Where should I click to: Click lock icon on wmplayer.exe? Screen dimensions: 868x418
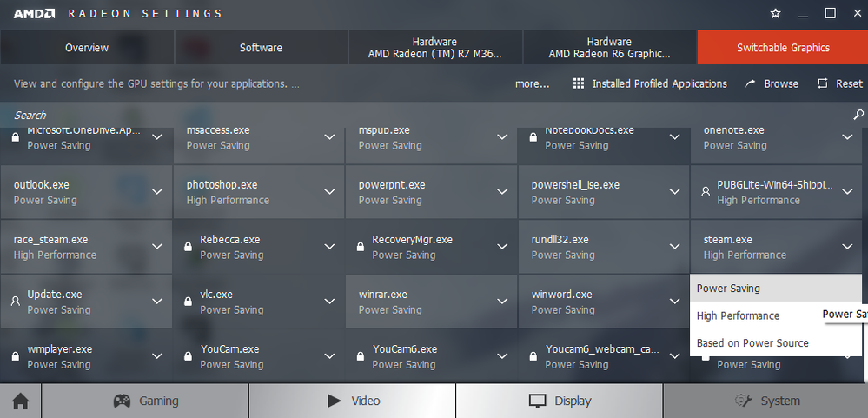click(16, 356)
